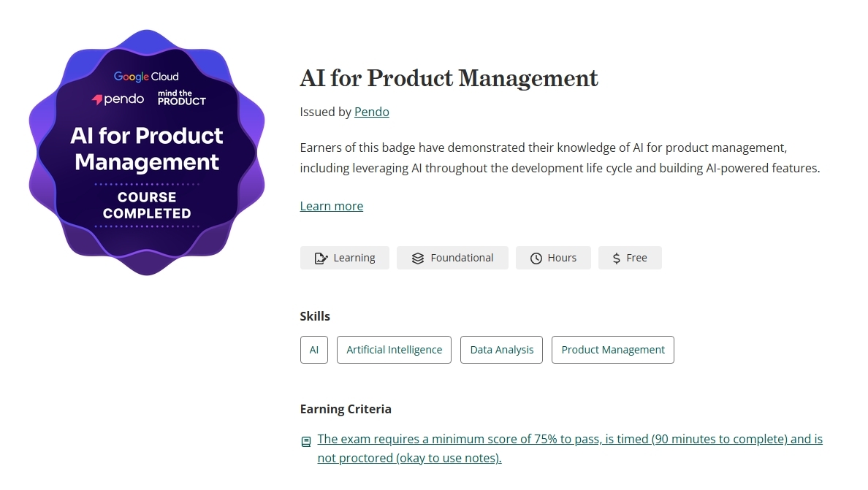Click the Course Completed text on badge
Viewport: 868px width, 490px height.
click(x=147, y=205)
